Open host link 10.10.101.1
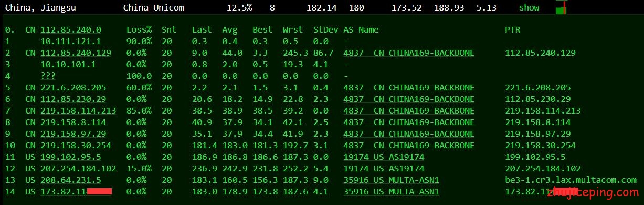 [x=68, y=65]
